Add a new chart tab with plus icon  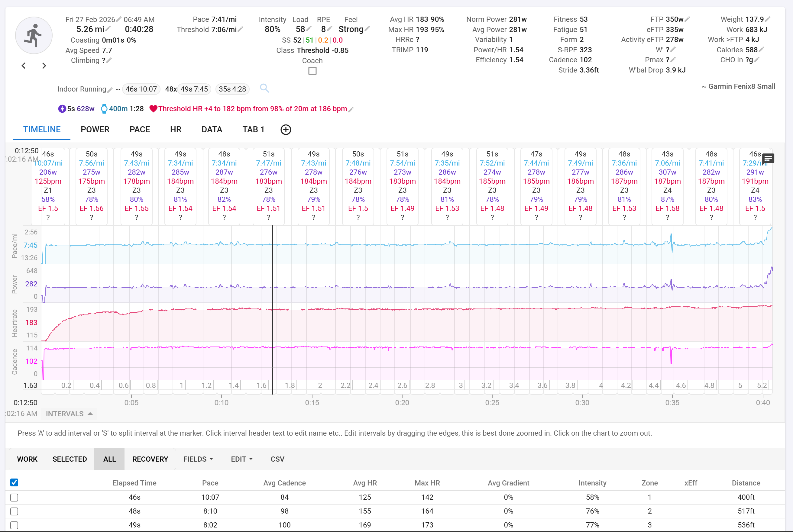(286, 130)
